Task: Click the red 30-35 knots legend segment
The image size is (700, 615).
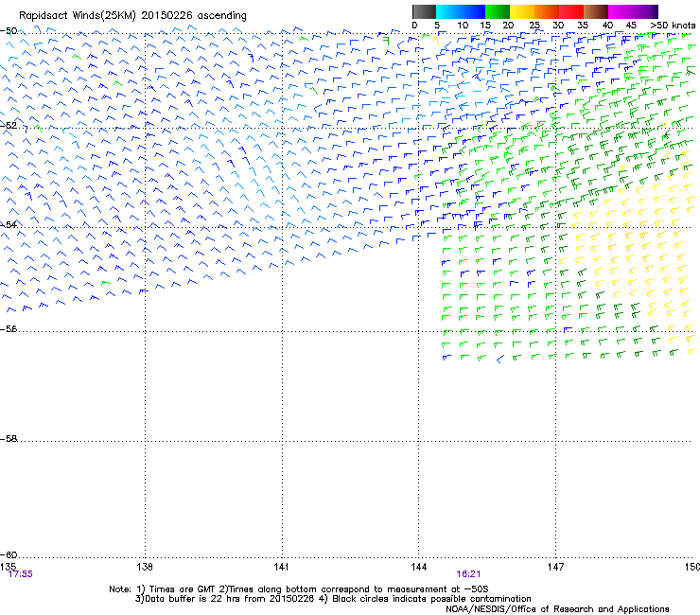Action: 571,11
